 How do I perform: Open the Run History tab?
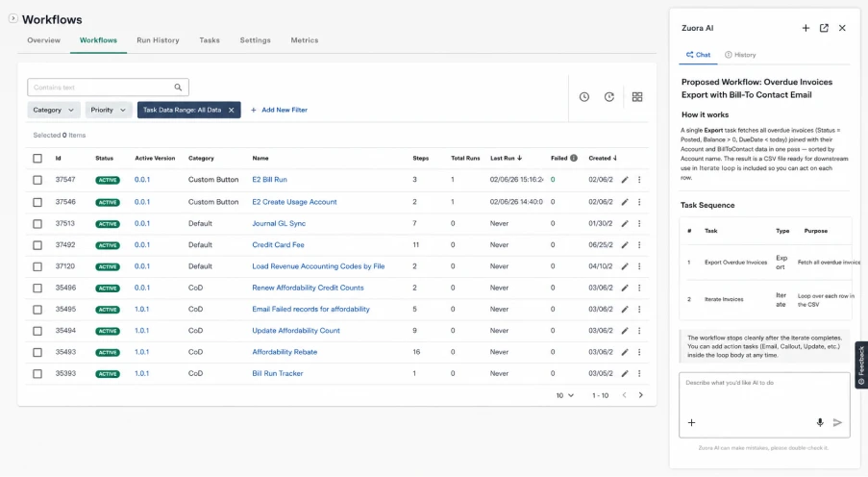coord(158,40)
